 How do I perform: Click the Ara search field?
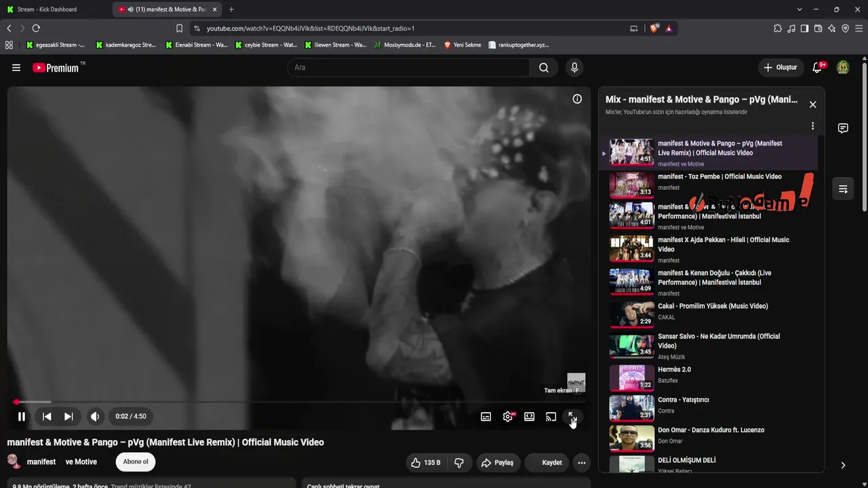[x=408, y=68]
